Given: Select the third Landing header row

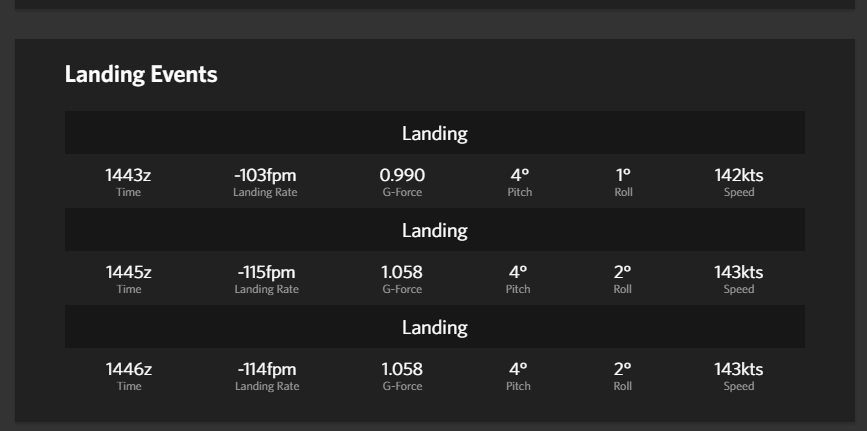Looking at the screenshot, I should [435, 326].
